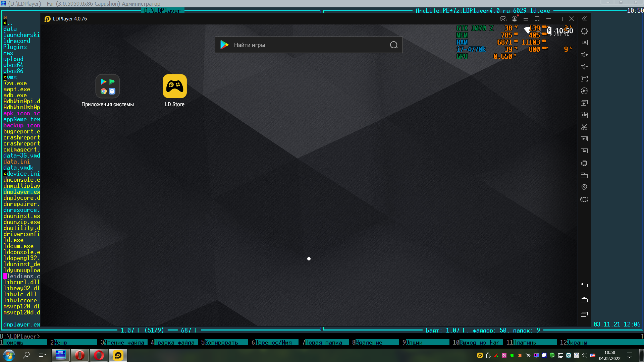Image resolution: width=644 pixels, height=362 pixels.
Task: Expand Приложения системы app folder
Action: [107, 86]
